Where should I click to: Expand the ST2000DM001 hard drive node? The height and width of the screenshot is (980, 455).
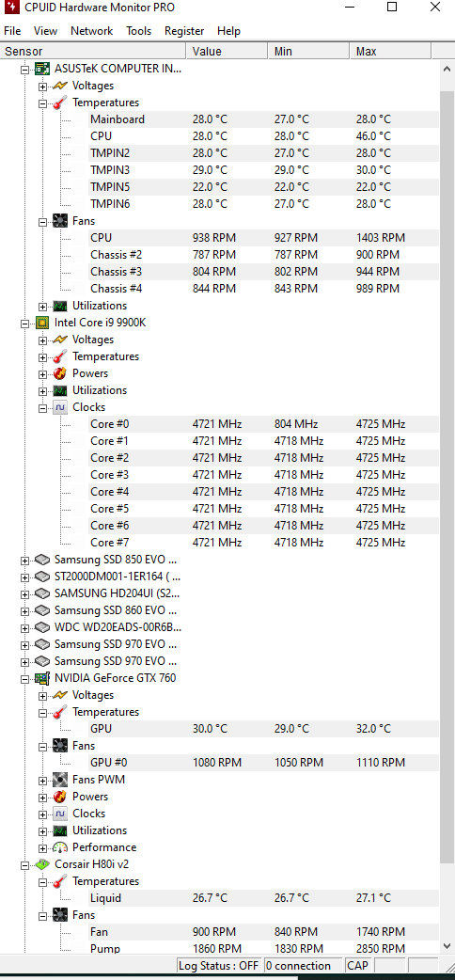24,577
